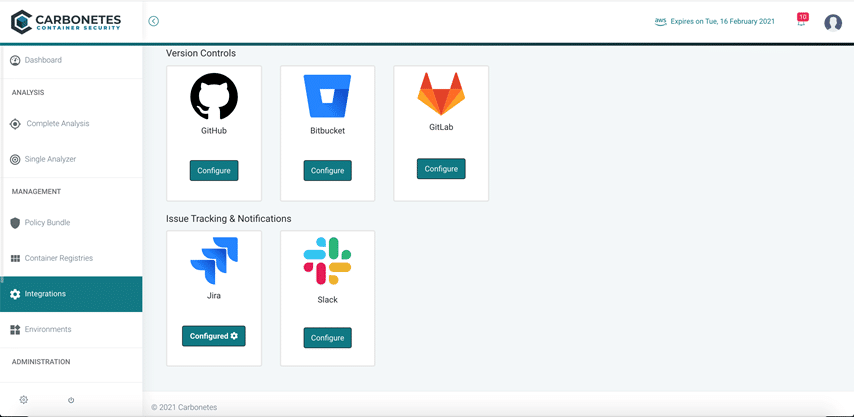854x417 pixels.
Task: Click the GitLab fox logo
Action: coord(441,94)
